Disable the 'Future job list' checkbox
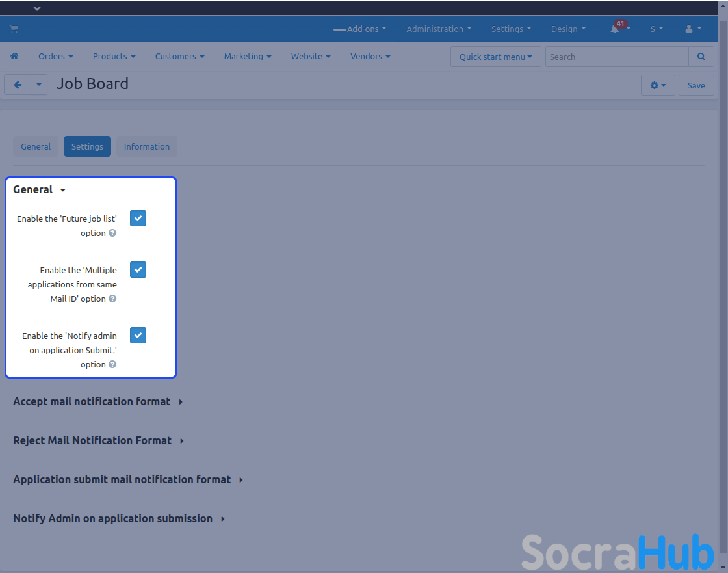The width and height of the screenshot is (728, 573). coord(138,219)
